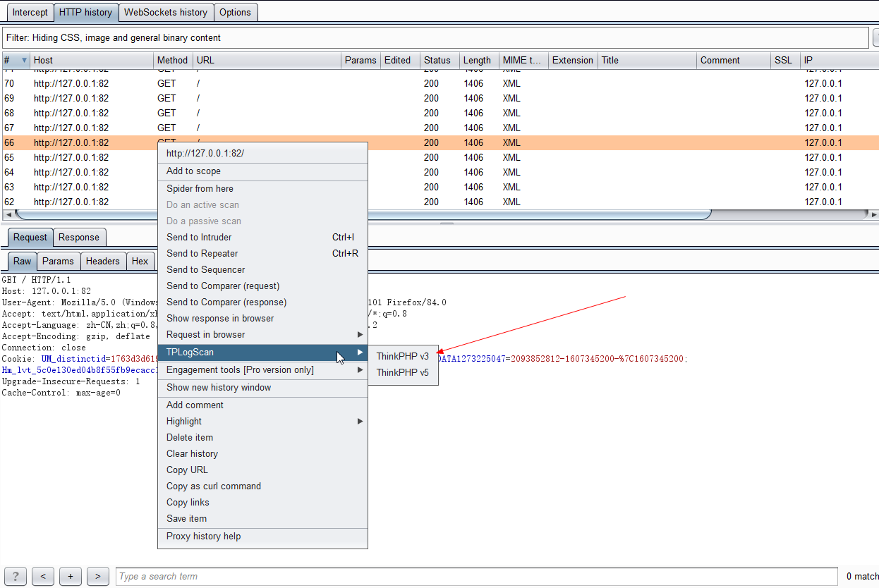879x588 pixels.
Task: Switch to WebSockets history tab
Action: point(166,12)
